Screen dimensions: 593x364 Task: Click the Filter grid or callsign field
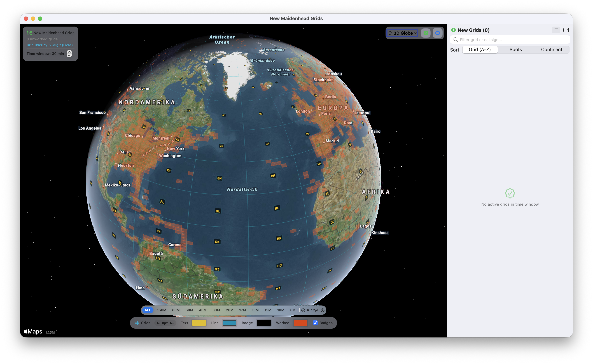coord(510,39)
